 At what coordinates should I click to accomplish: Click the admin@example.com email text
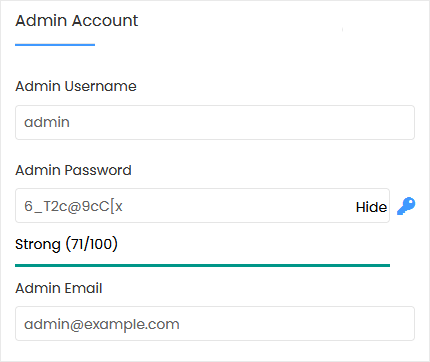[x=102, y=324]
